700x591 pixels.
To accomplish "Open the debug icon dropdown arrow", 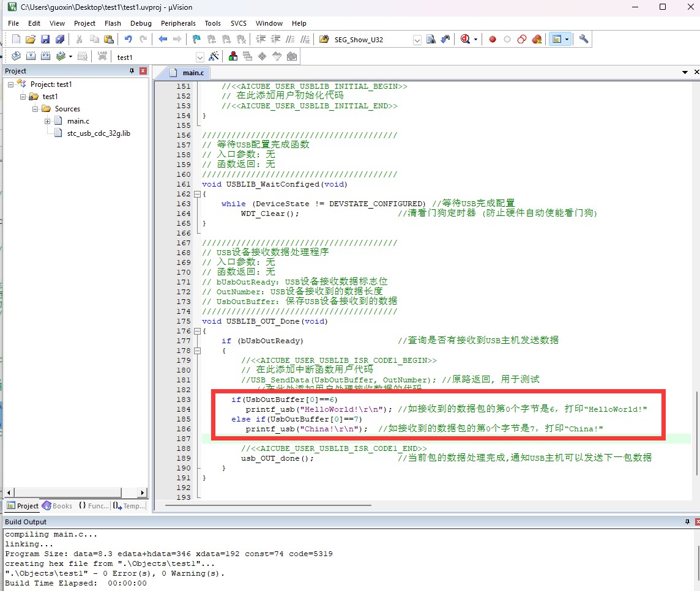I will point(475,39).
